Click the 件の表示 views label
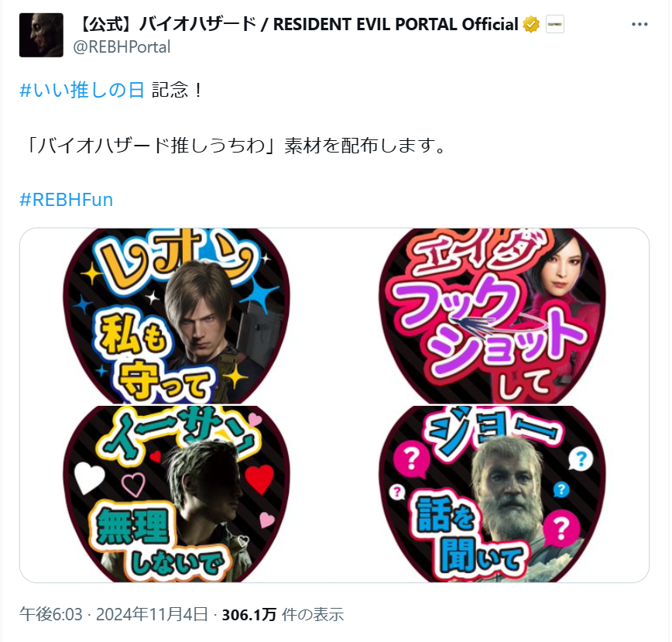The height and width of the screenshot is (642, 672). tap(313, 615)
